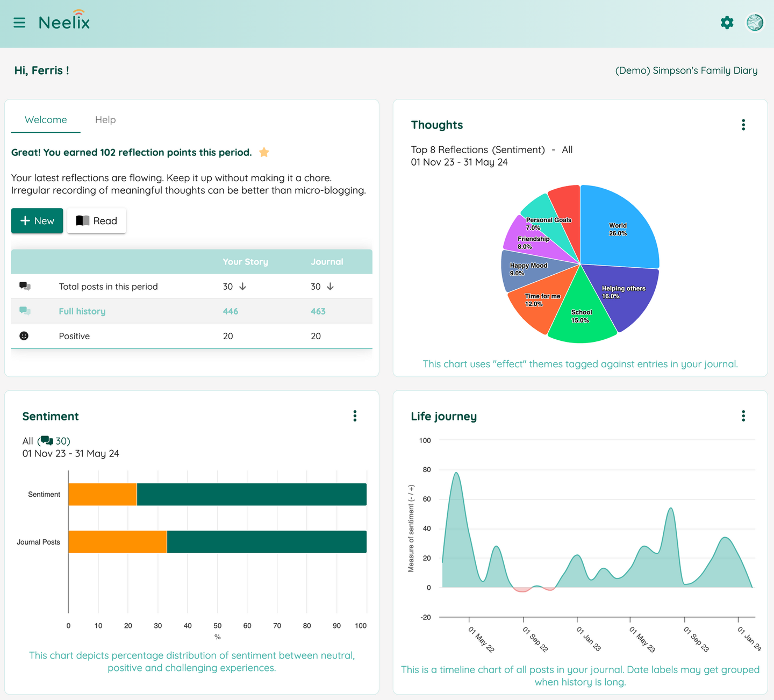Open Life journey card options menu

[x=743, y=416]
